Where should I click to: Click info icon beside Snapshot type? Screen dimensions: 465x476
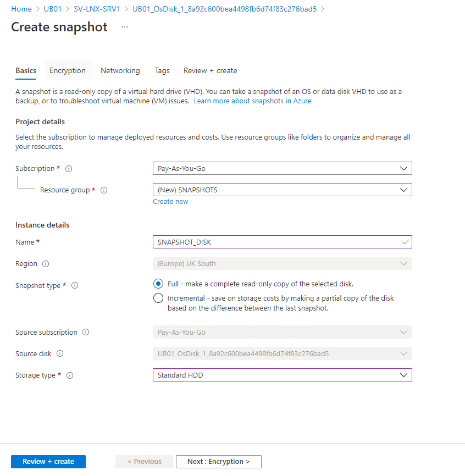75,286
